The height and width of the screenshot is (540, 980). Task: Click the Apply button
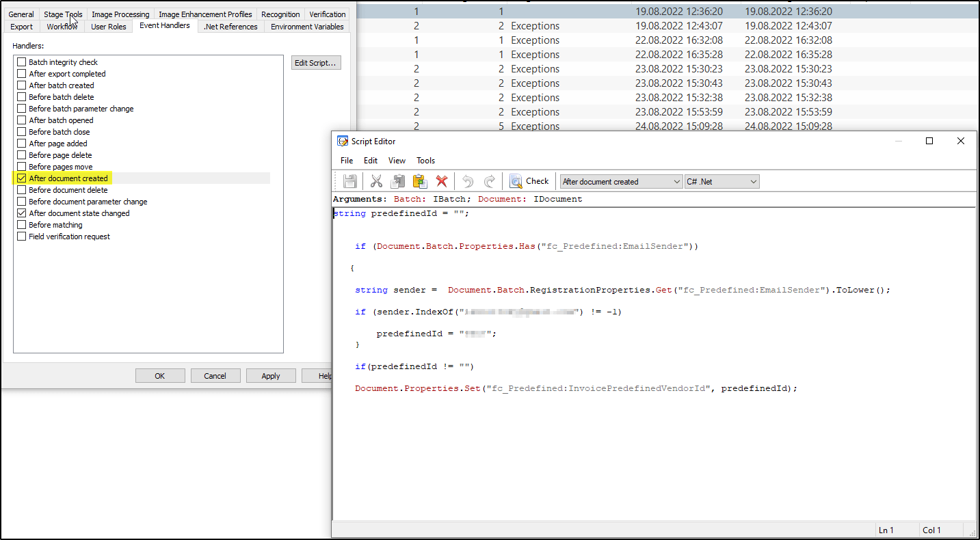[x=271, y=376]
